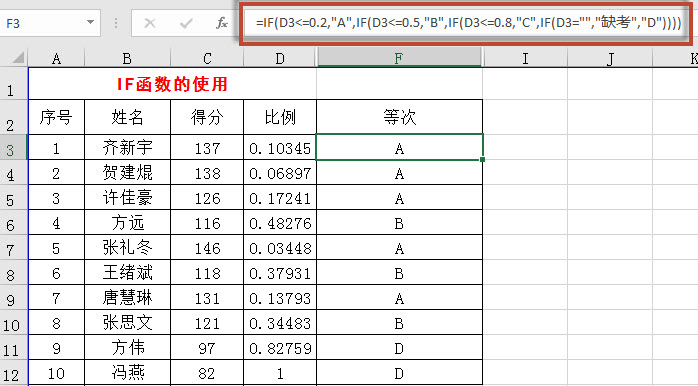This screenshot has width=698, height=386.
Task: Click the '比例' header cell
Action: (280, 117)
